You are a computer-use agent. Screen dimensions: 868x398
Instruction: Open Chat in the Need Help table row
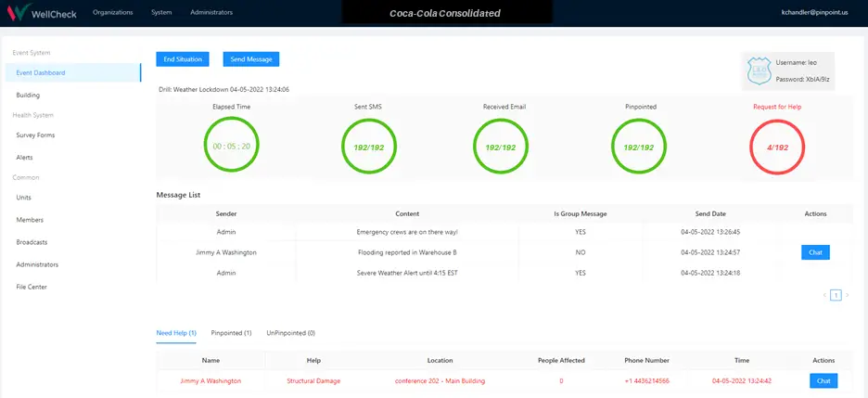823,381
